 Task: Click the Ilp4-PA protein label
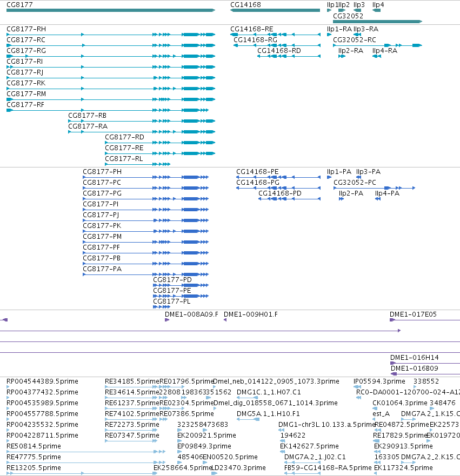388,193
